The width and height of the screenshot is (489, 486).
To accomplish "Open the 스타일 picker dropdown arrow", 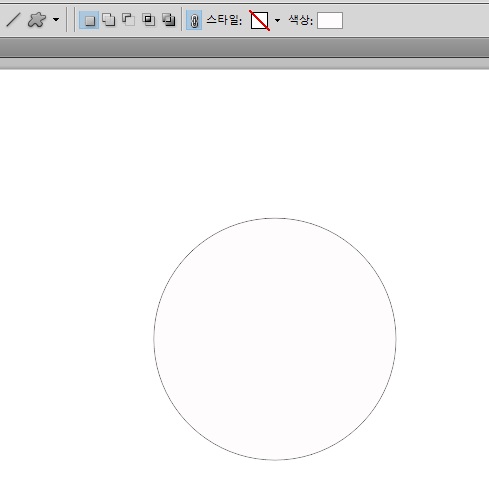I will [277, 20].
